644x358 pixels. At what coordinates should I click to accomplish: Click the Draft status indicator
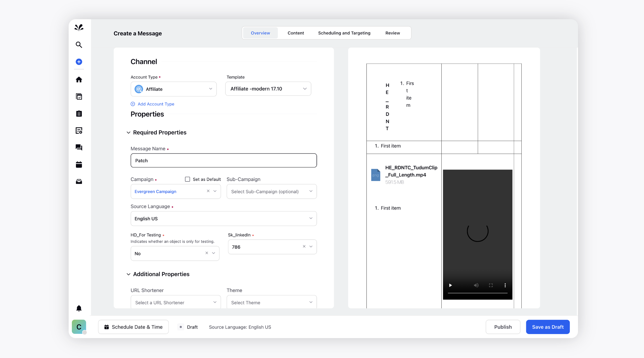click(x=188, y=327)
